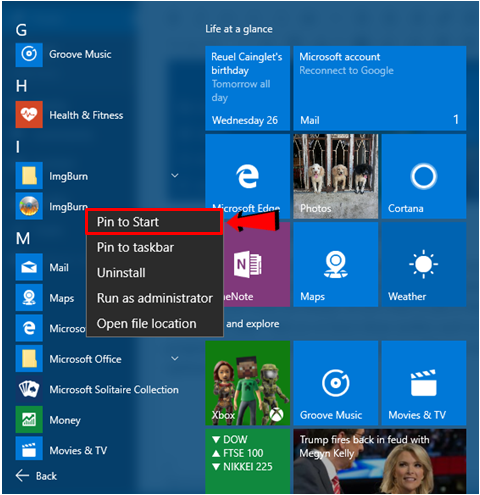This screenshot has width=480, height=495.
Task: Click the Microsoft Office folder icon
Action: click(29, 359)
